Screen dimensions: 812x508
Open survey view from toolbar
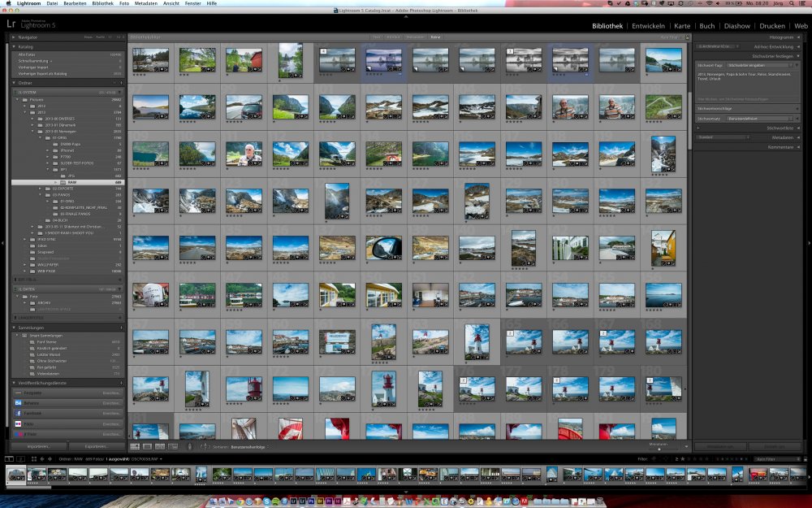tap(173, 446)
